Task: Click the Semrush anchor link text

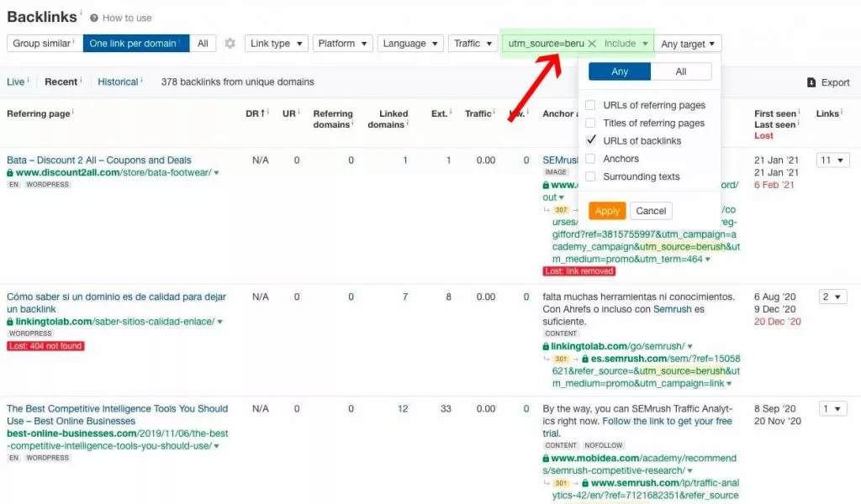Action: click(672, 309)
